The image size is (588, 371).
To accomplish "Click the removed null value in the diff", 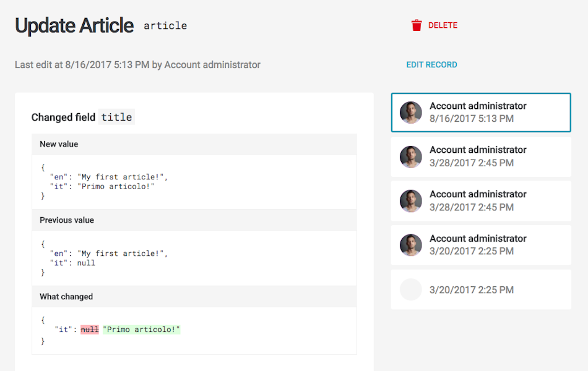I will 90,330.
